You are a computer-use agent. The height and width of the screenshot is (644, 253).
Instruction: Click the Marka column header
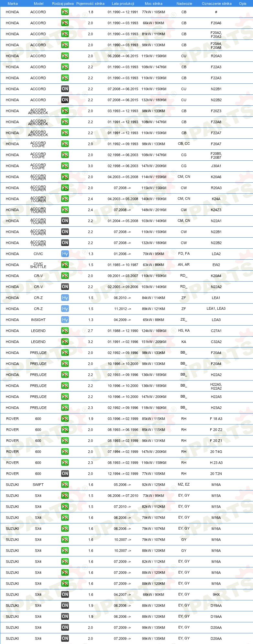pyautogui.click(x=13, y=4)
